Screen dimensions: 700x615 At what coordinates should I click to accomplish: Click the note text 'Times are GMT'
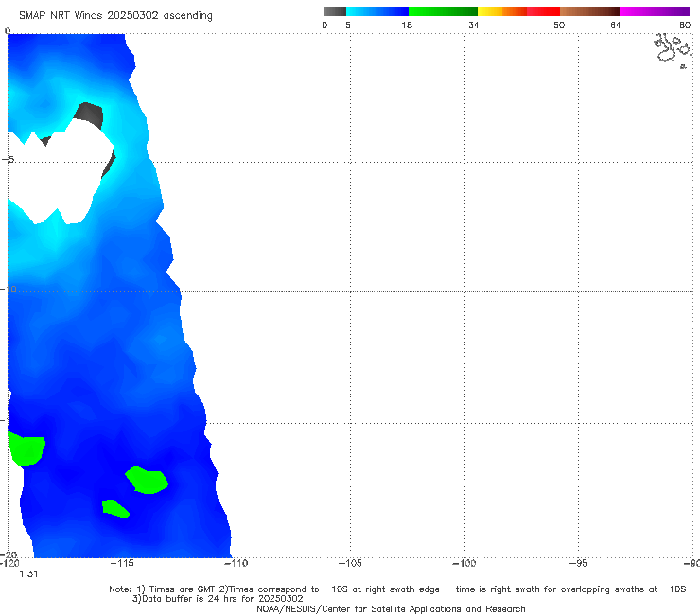click(183, 589)
